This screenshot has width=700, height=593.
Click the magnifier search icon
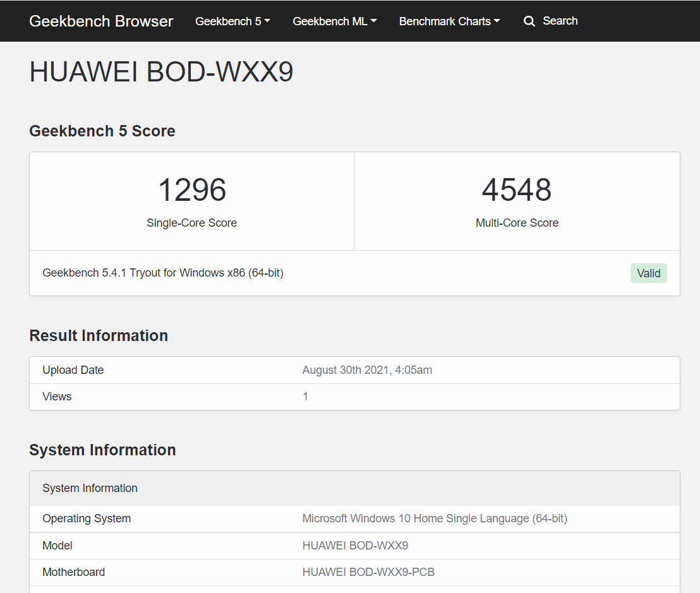(529, 21)
